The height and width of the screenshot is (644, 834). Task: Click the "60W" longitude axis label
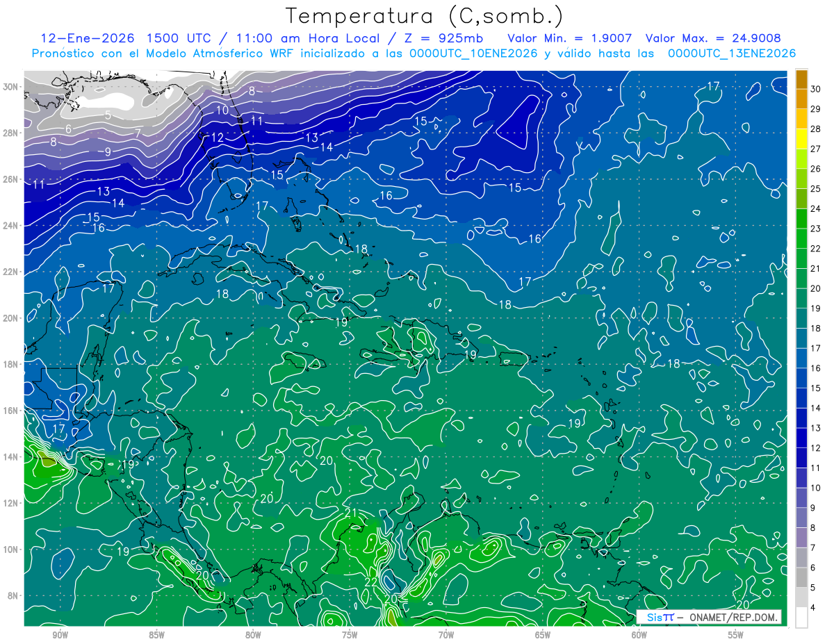coord(639,635)
